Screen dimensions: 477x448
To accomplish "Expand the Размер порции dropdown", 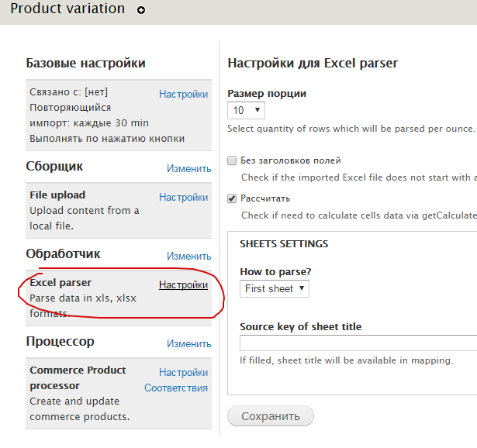I will [247, 110].
